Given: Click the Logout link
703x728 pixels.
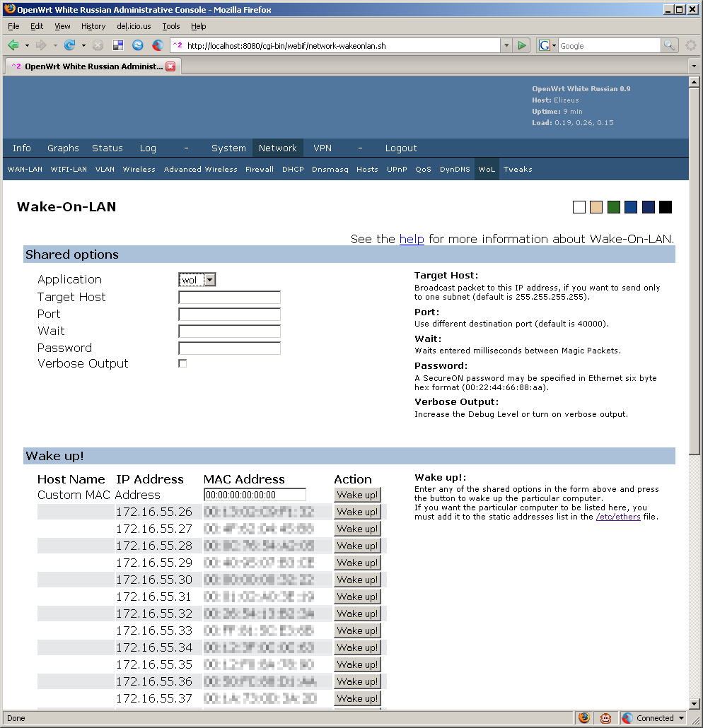Looking at the screenshot, I should coord(401,148).
